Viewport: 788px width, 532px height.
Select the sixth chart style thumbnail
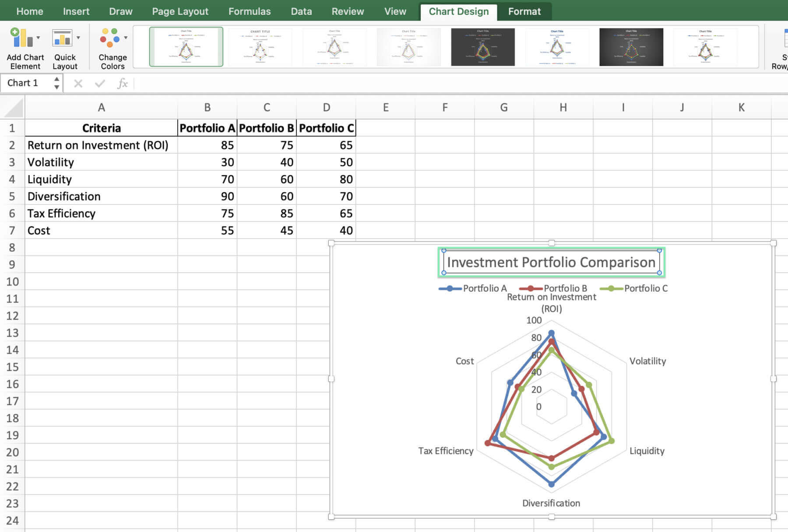pyautogui.click(x=557, y=47)
